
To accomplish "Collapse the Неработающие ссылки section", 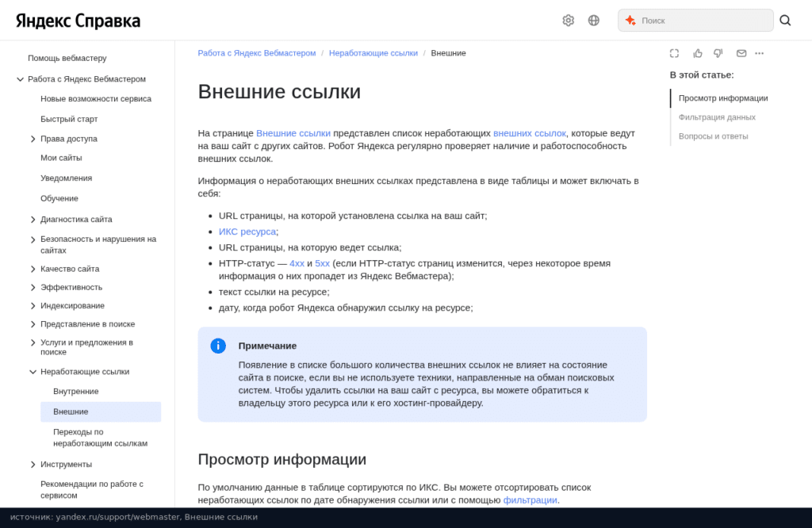I will pos(33,372).
